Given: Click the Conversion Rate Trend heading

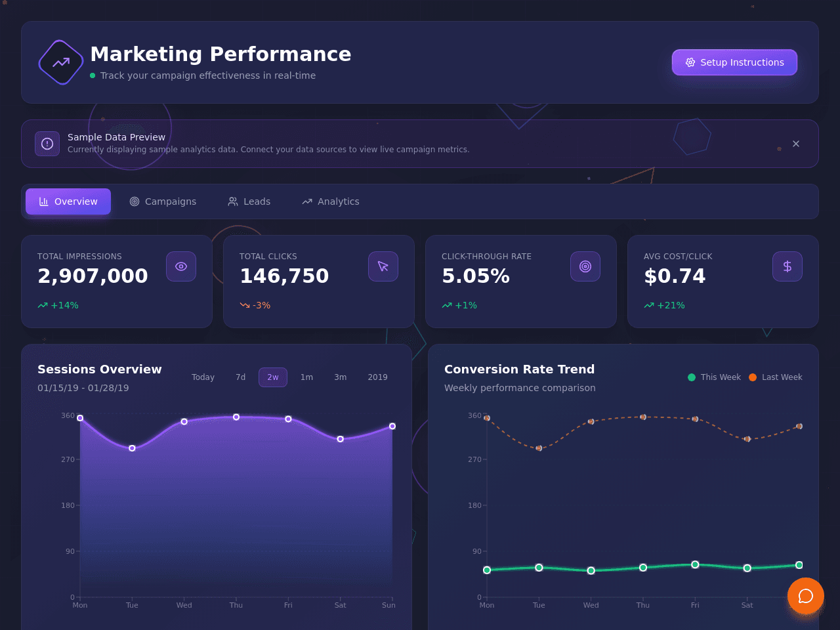Looking at the screenshot, I should [520, 369].
